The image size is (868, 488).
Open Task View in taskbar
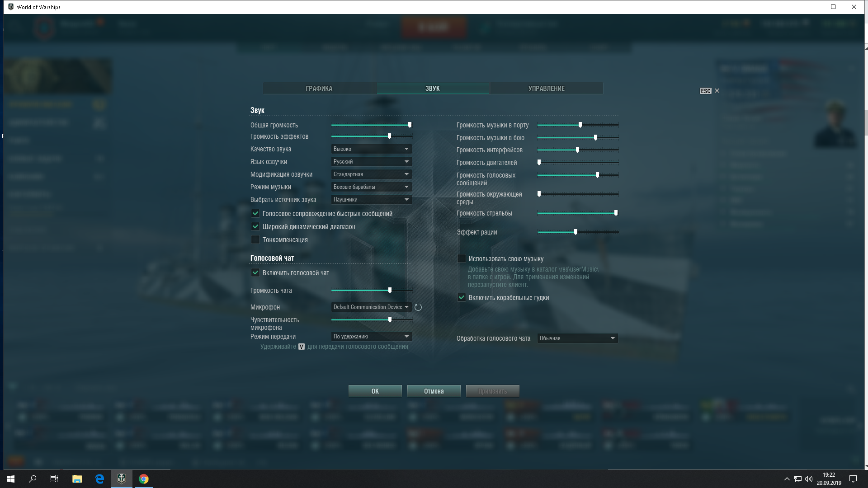54,479
